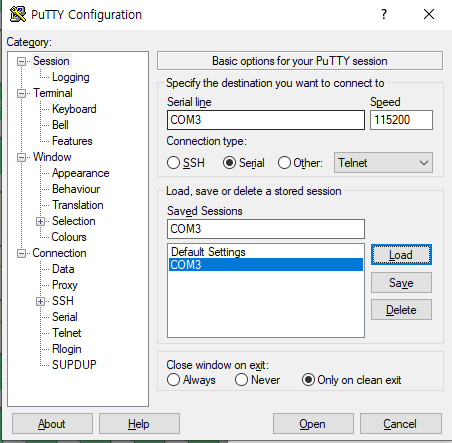The height and width of the screenshot is (443, 452).
Task: Select the SSH connection type
Action: pyautogui.click(x=173, y=163)
